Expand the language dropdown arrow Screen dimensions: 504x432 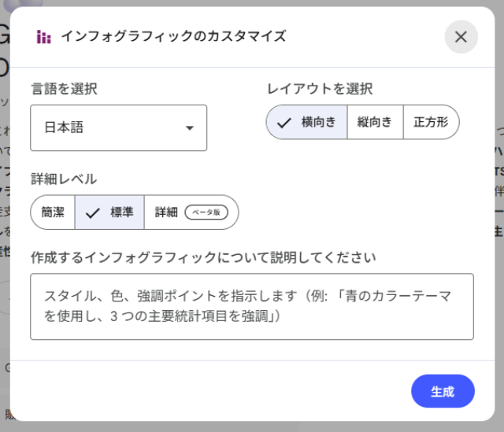(x=189, y=128)
